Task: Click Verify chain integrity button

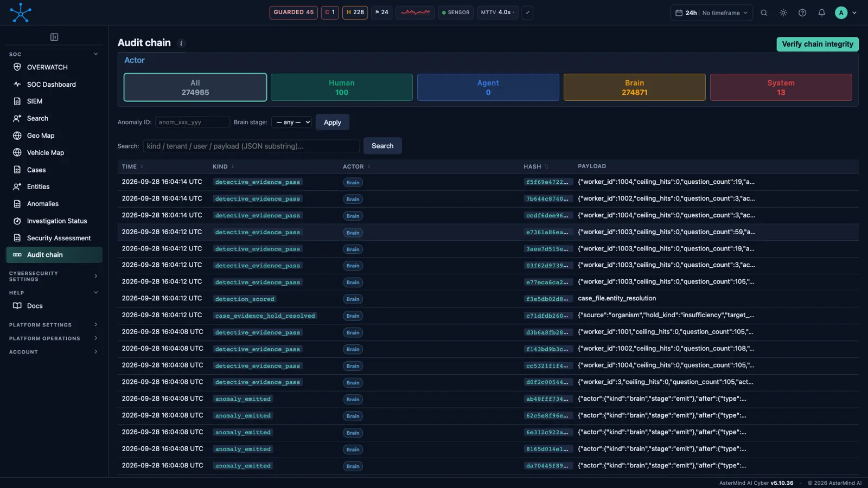Action: (818, 44)
